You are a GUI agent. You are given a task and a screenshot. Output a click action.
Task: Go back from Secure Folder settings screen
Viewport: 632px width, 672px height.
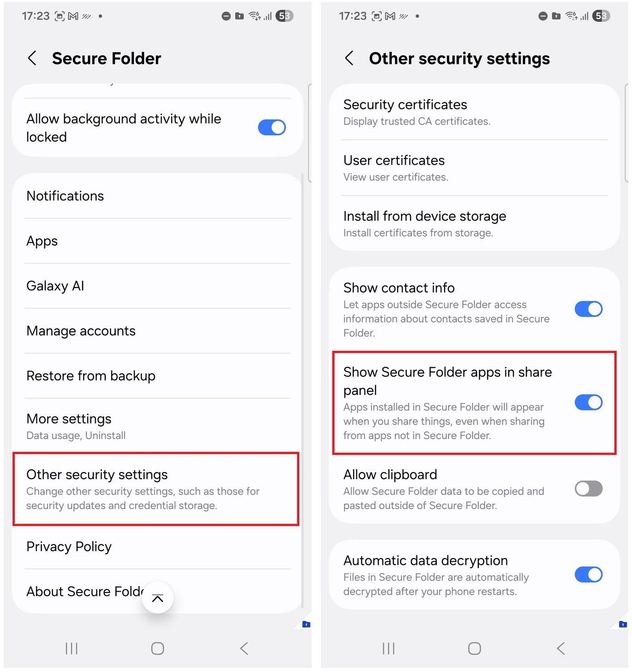tap(32, 58)
